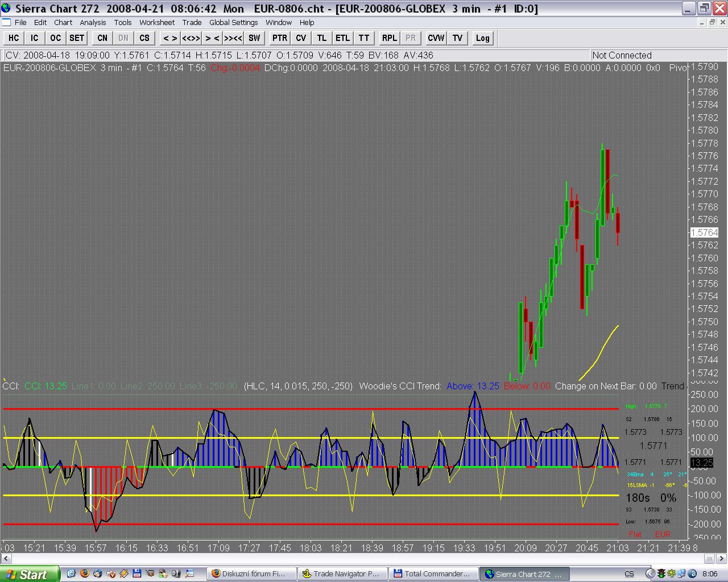Image resolution: width=728 pixels, height=582 pixels.
Task: Click the '> <' bar spacing button
Action: click(212, 38)
